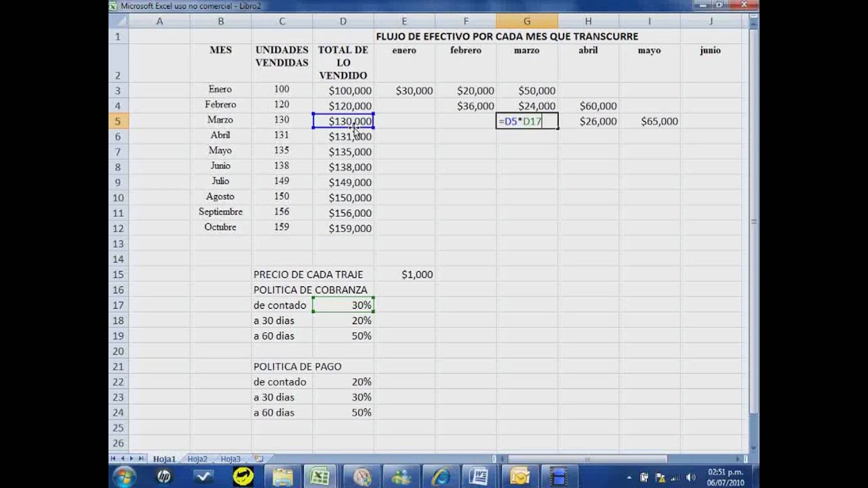The height and width of the screenshot is (488, 868).
Task: Open Windows Live Messenger from taskbar
Action: [x=401, y=477]
